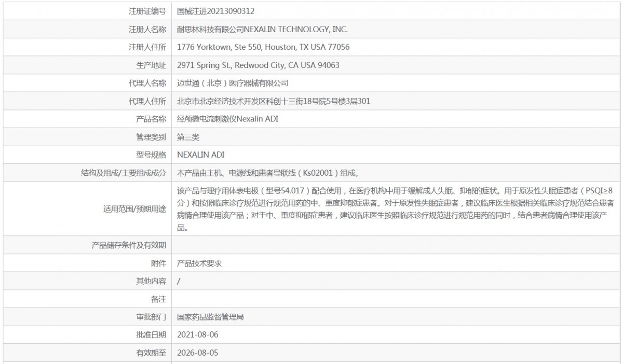Select address '2971 Spring St., Redwood City'
This screenshot has height=364, width=623.
229,65
